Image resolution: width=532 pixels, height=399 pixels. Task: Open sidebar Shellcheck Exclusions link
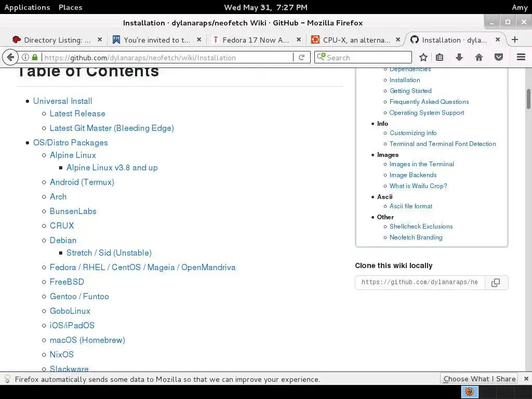pos(421,227)
